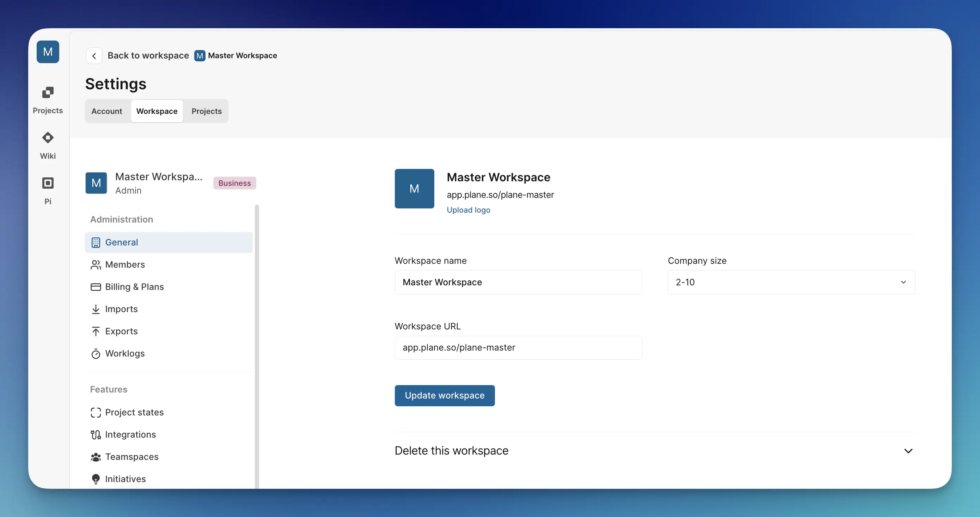
Task: Open General settings in sidebar
Action: (169, 243)
